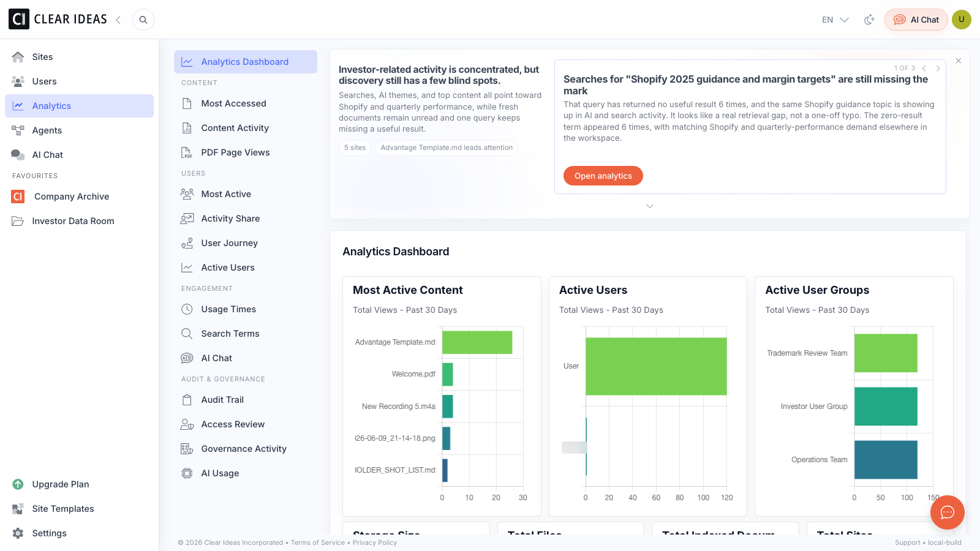Click the AI Usage chip icon
The height and width of the screenshot is (551, 980).
(187, 473)
